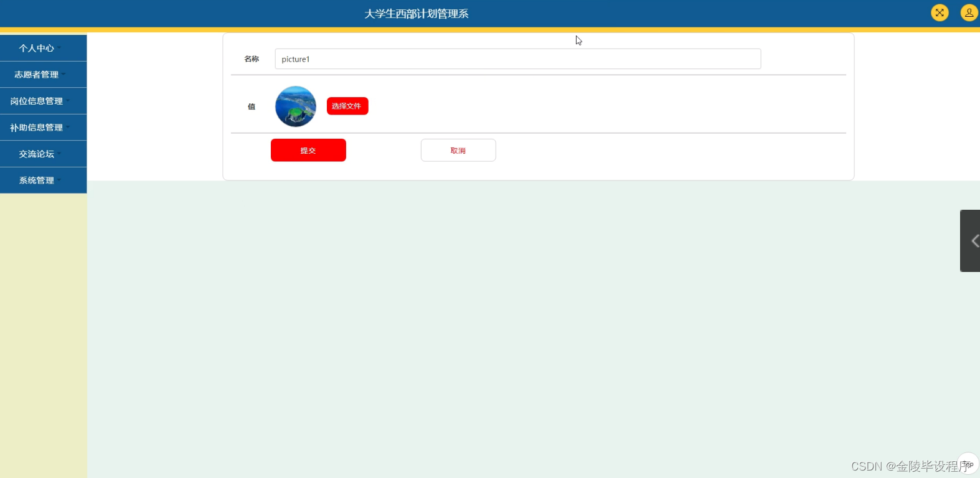Click the 大学生西部计划管理系 header title
The height and width of the screenshot is (478, 980).
coord(417,14)
